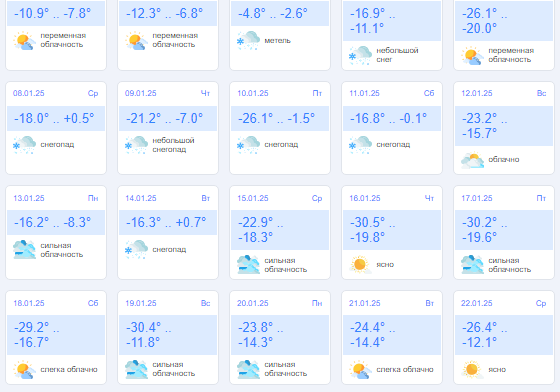Click the temperature -18.0° .. +0.5°
This screenshot has height=392, width=560.
(54, 119)
